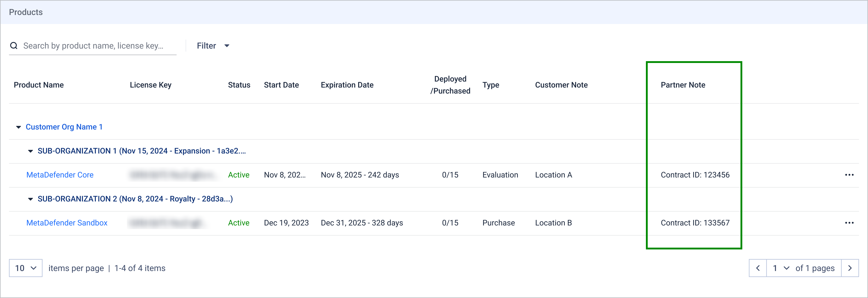
Task: Click the Deployed /Purchased column header
Action: [450, 85]
